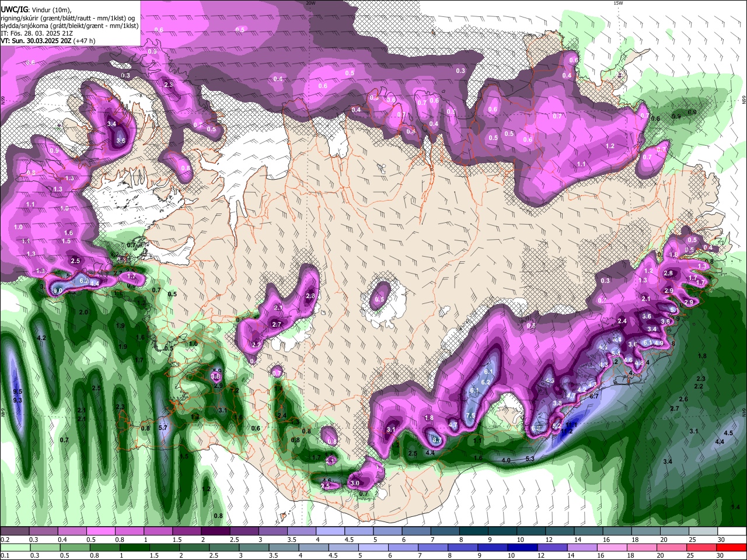Click the 7.5 precipitation value on the map
This screenshot has width=747, height=560.
click(x=470, y=415)
